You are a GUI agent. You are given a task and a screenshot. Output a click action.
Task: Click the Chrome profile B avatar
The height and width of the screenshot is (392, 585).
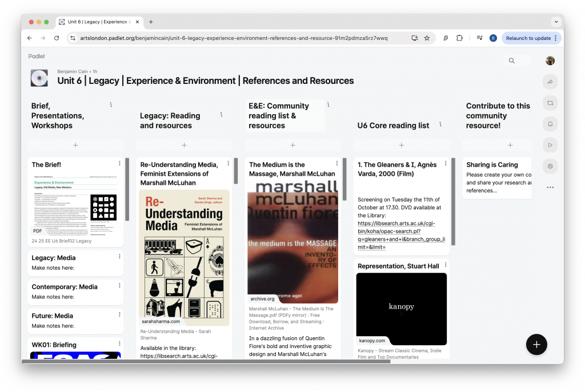[x=493, y=38]
